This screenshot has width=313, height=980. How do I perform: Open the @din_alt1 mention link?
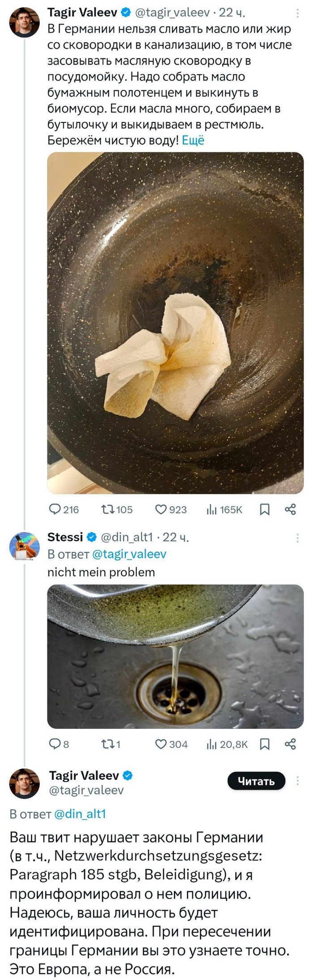pyautogui.click(x=80, y=814)
